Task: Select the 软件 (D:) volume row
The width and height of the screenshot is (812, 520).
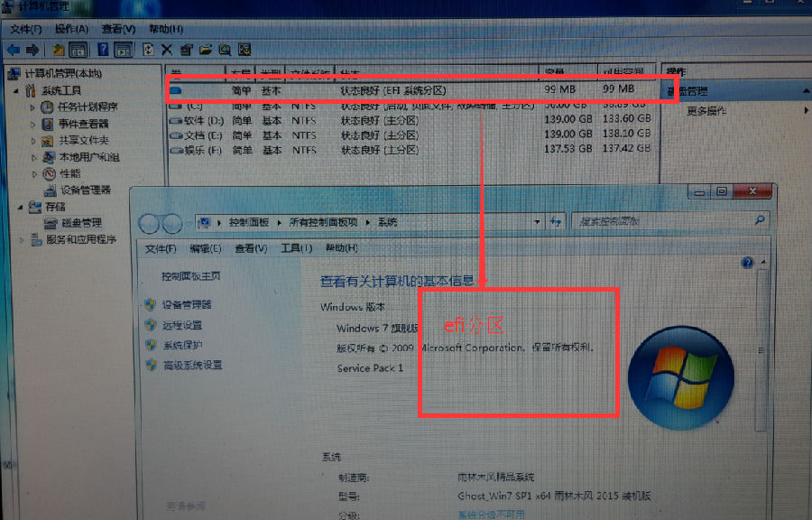Action: tap(411, 120)
